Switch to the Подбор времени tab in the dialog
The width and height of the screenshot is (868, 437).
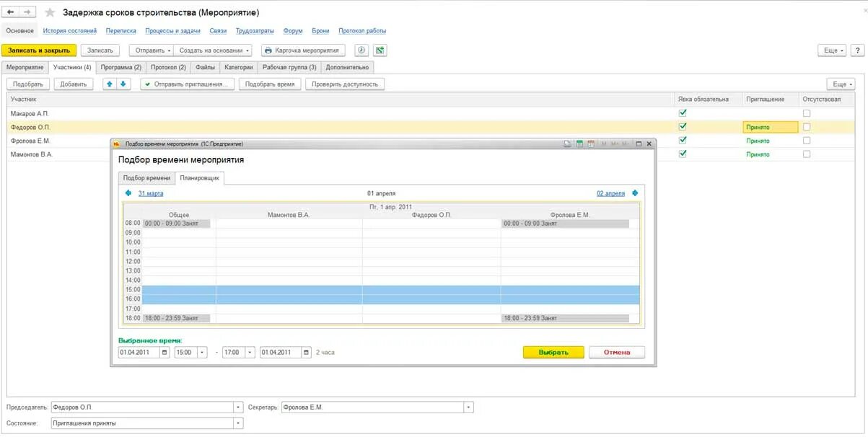pyautogui.click(x=146, y=177)
